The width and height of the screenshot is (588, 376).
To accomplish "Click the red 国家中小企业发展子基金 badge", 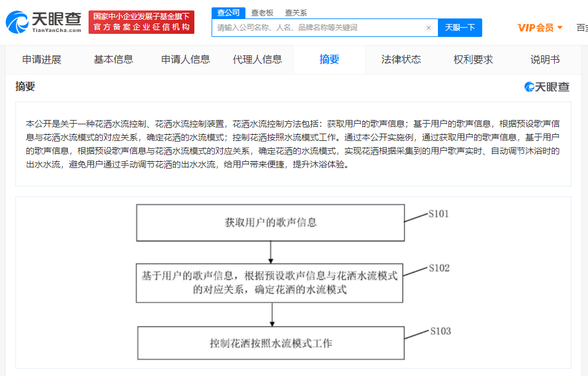I will (x=141, y=20).
